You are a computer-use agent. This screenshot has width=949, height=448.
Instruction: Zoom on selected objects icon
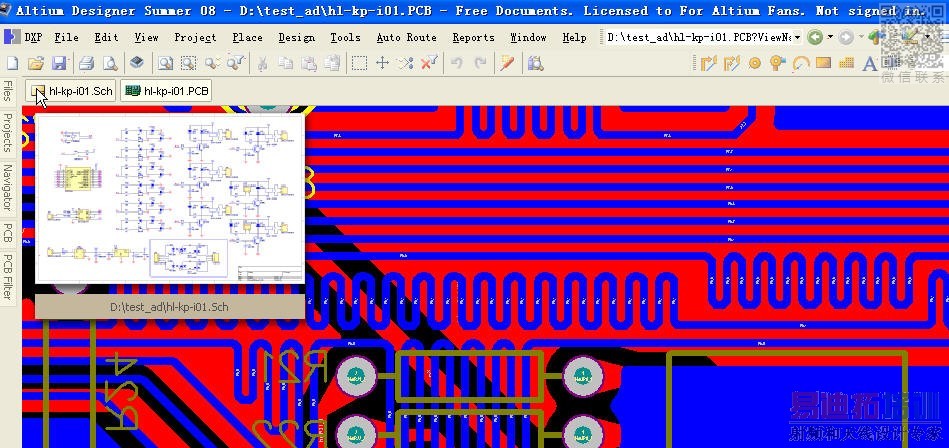coord(211,63)
